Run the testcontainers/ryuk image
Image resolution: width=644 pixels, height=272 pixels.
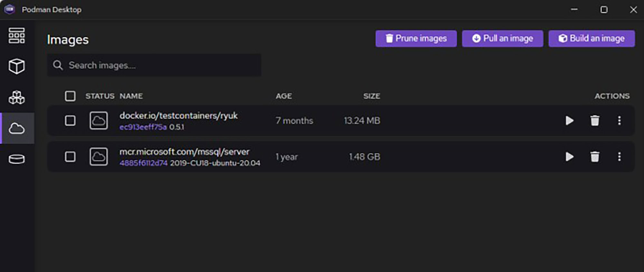pyautogui.click(x=570, y=121)
